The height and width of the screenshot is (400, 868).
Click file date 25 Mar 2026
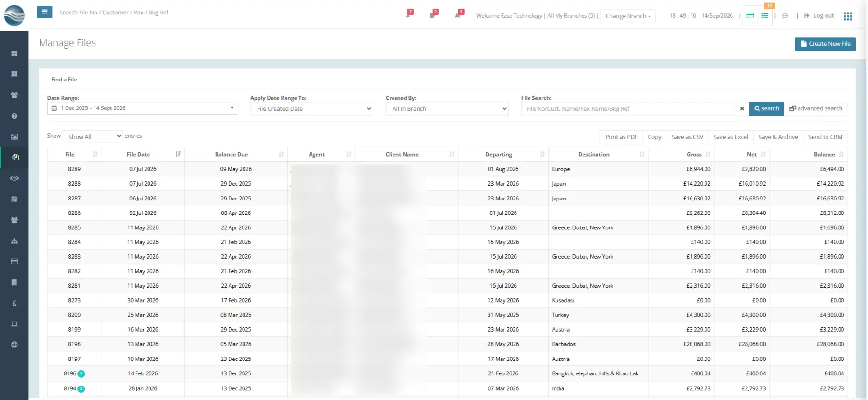pos(143,315)
